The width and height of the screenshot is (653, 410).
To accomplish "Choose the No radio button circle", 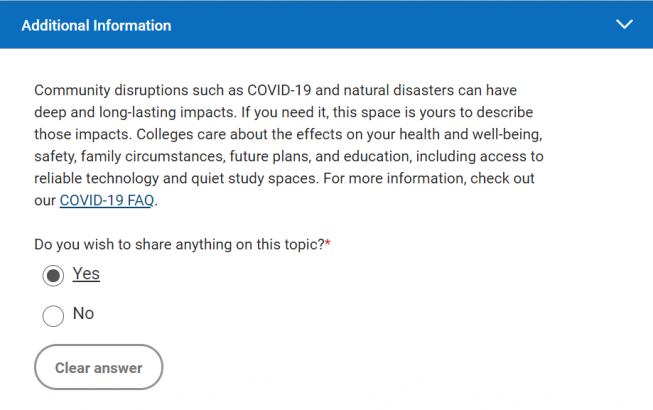I will (x=53, y=315).
